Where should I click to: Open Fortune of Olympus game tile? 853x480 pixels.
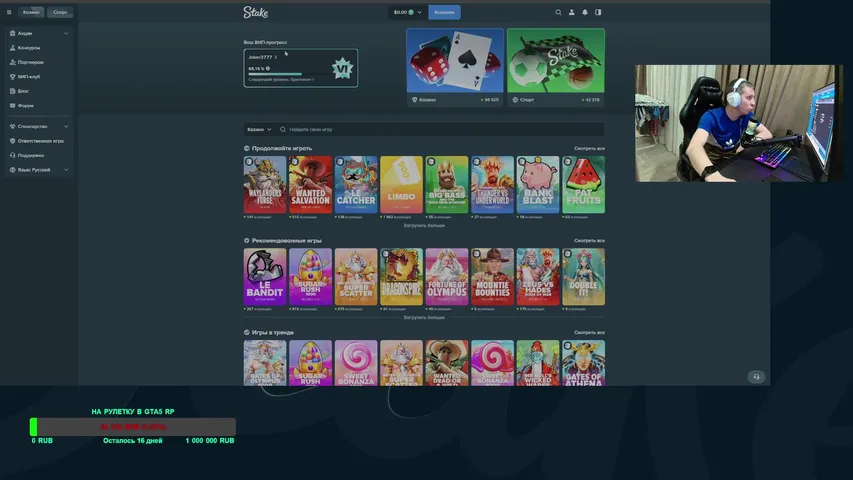point(447,276)
